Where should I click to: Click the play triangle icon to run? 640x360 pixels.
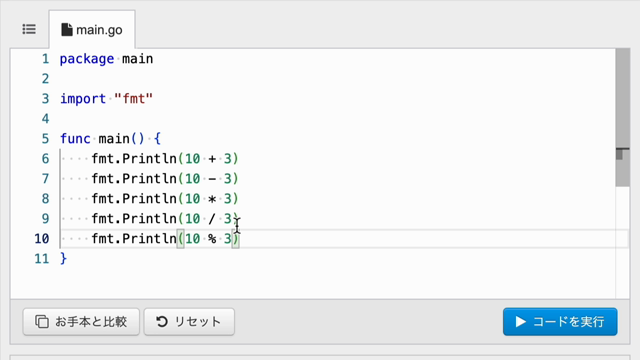pos(520,322)
